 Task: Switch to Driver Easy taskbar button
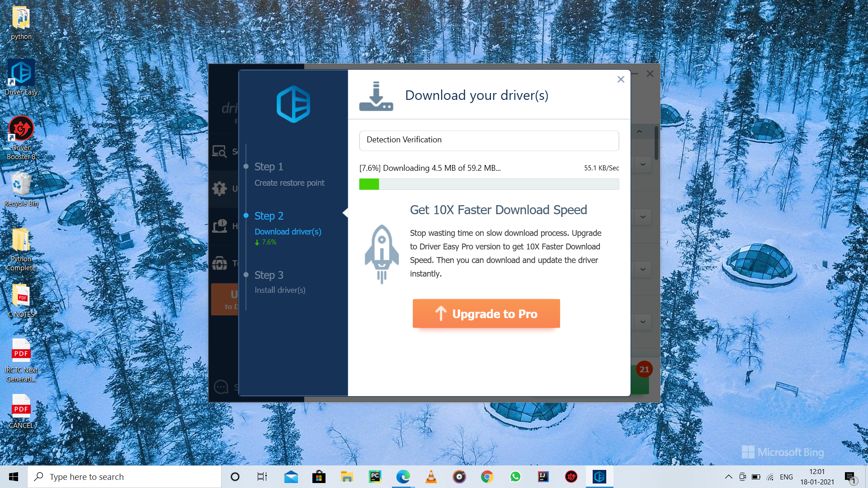(599, 477)
